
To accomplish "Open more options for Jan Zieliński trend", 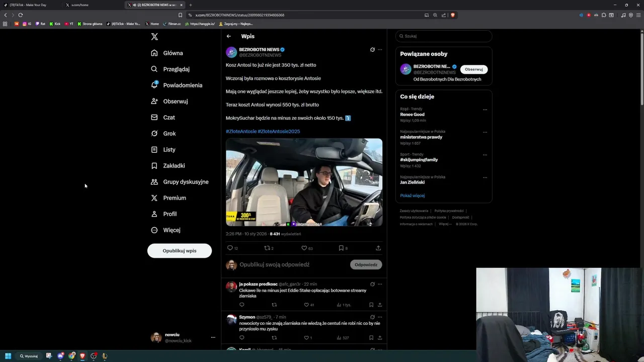I will [x=485, y=177].
